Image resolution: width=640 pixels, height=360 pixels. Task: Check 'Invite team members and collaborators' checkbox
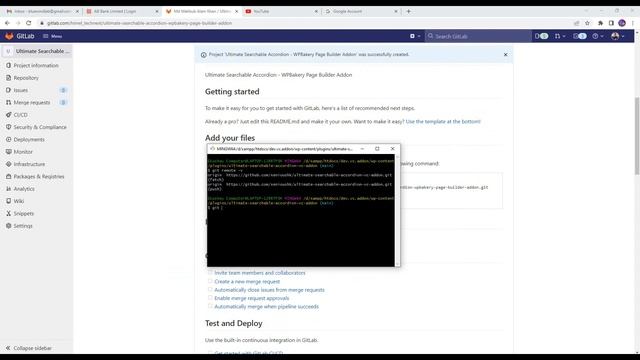210,272
